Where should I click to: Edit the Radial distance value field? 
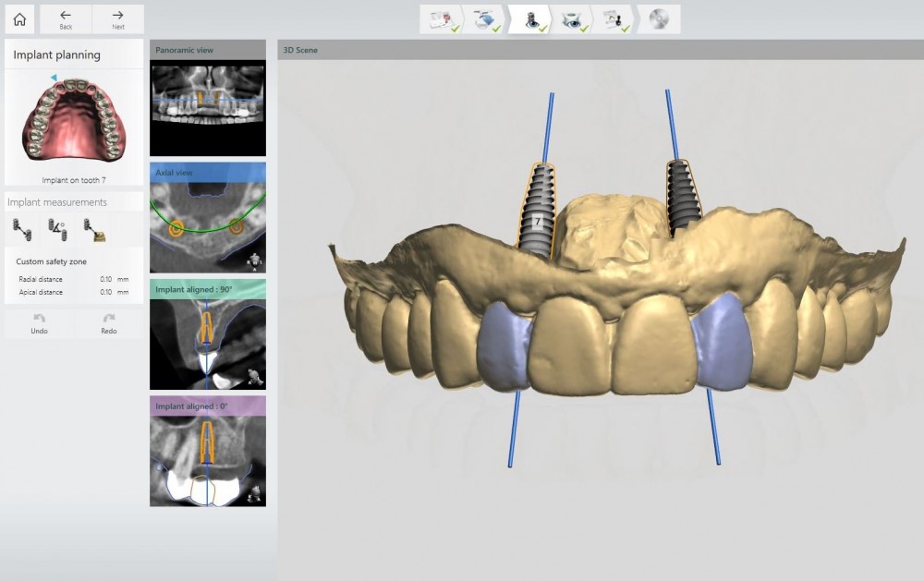[106, 278]
